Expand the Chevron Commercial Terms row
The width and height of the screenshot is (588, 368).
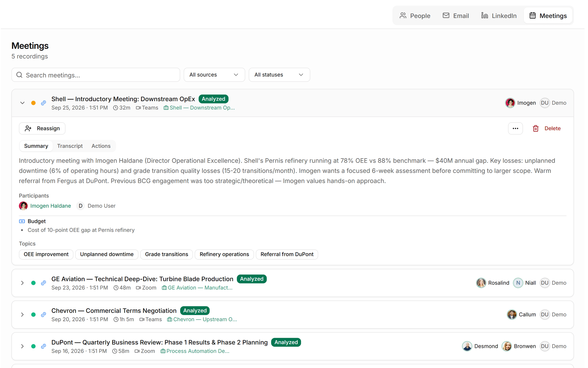coord(22,314)
